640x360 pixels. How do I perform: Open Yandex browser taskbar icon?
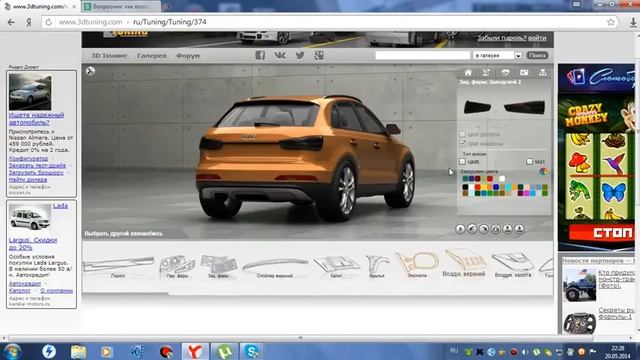[195, 351]
